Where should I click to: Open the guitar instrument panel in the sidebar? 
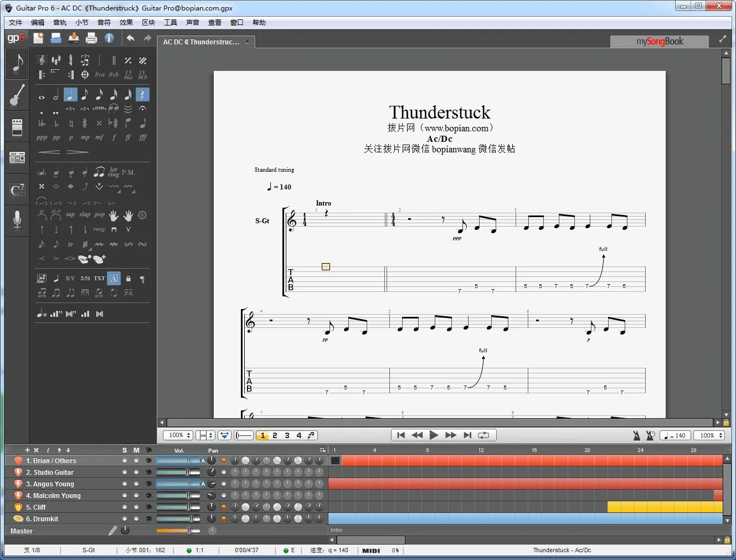point(17,95)
